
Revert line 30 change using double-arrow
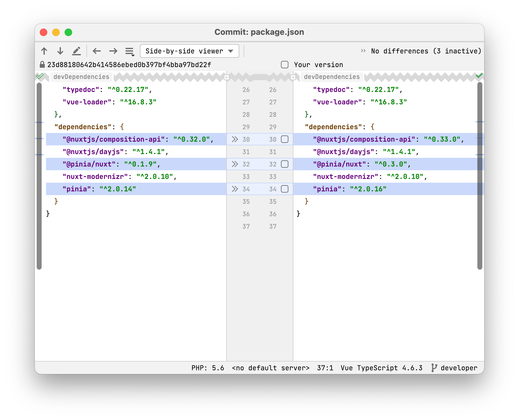click(235, 139)
